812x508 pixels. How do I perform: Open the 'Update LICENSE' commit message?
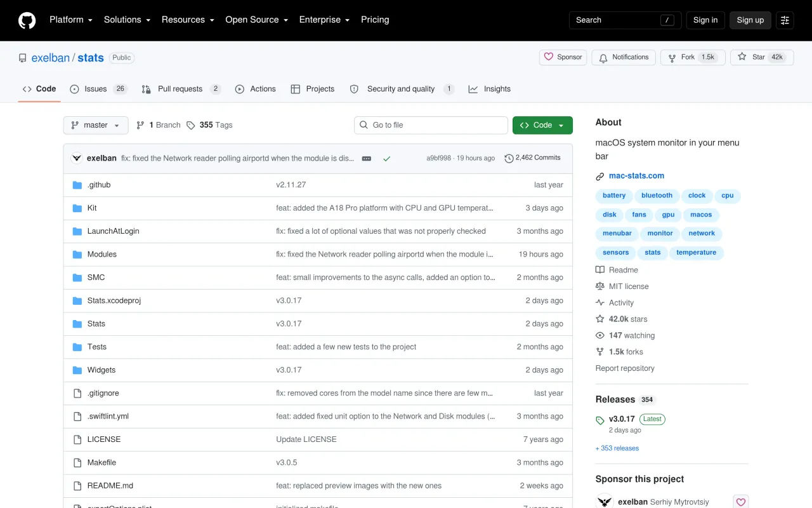306,439
